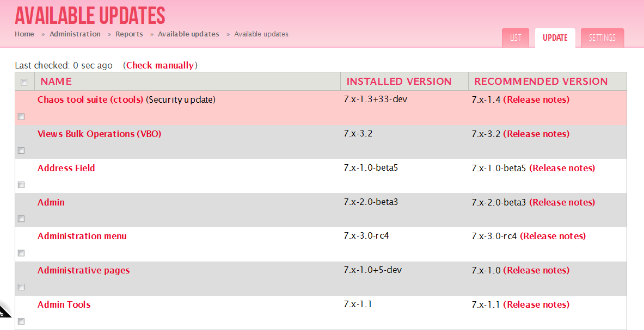Image resolution: width=644 pixels, height=330 pixels.
Task: Navigate to the Reports breadcrumb
Action: tap(130, 34)
